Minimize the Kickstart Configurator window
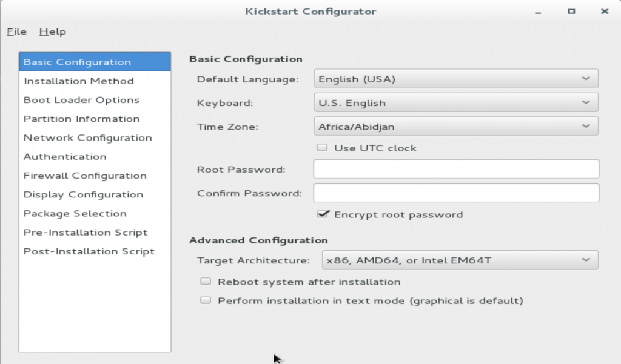621x364 pixels. tap(538, 12)
